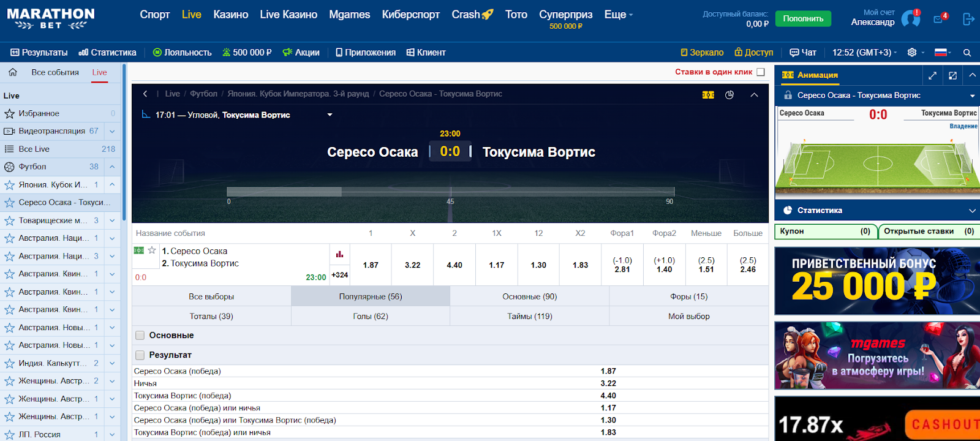This screenshot has width=980, height=441.
Task: Toggle the Результат section checkbox
Action: [140, 355]
